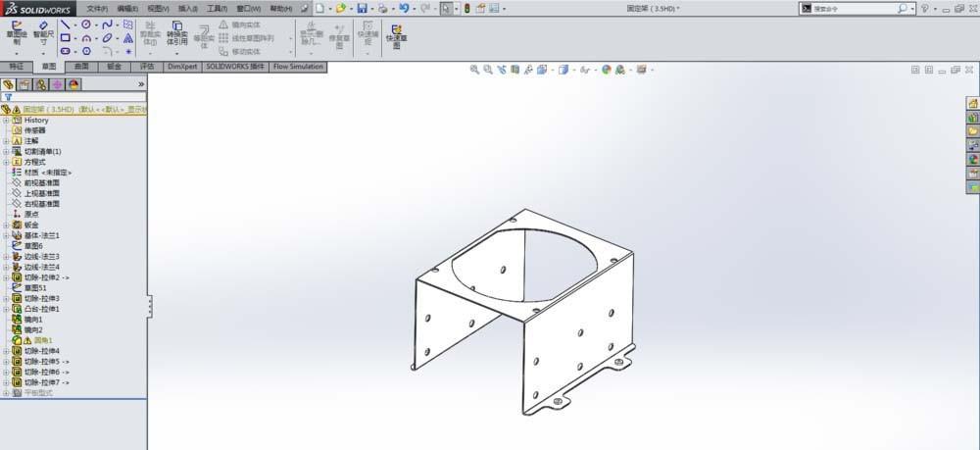Image resolution: width=980 pixels, height=450 pixels.
Task: Switch to the SOLIDWORKS 插件 tab
Action: (x=235, y=67)
